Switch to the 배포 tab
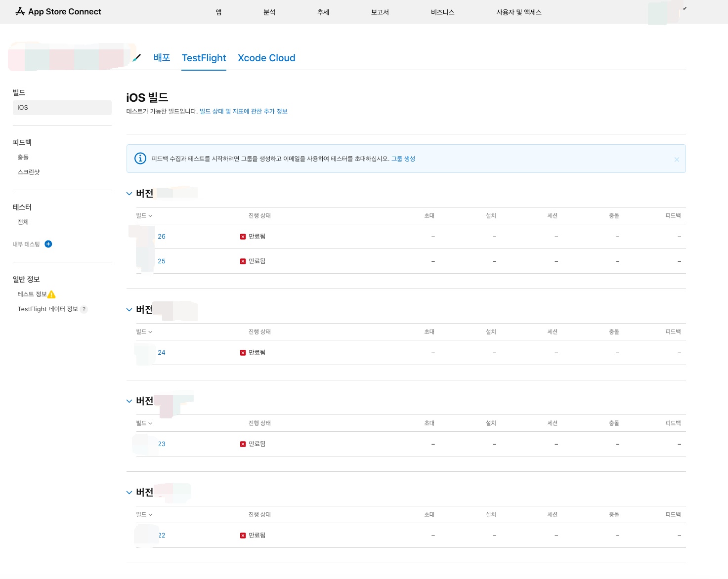The height and width of the screenshot is (579, 728). (x=162, y=58)
